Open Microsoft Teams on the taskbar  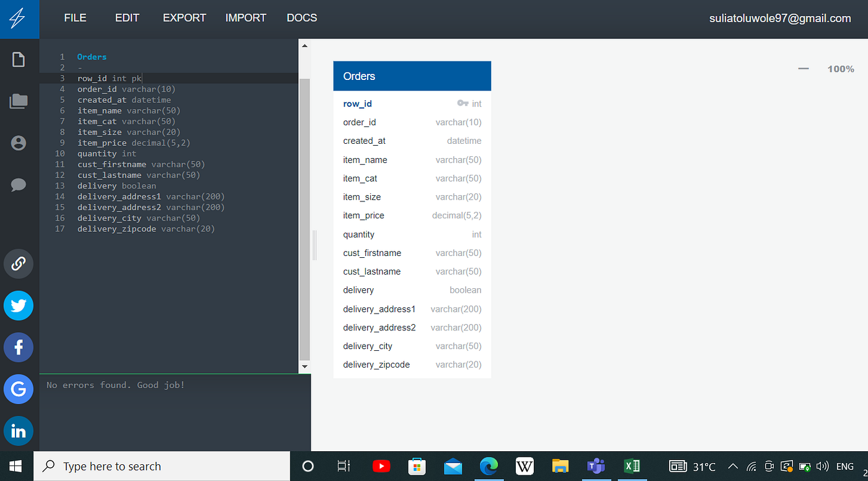596,466
